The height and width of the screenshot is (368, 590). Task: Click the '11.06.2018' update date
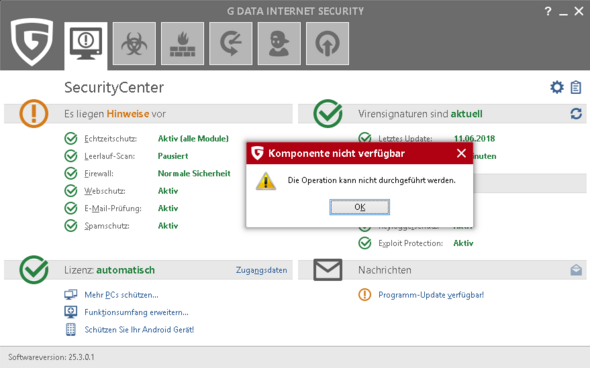474,138
